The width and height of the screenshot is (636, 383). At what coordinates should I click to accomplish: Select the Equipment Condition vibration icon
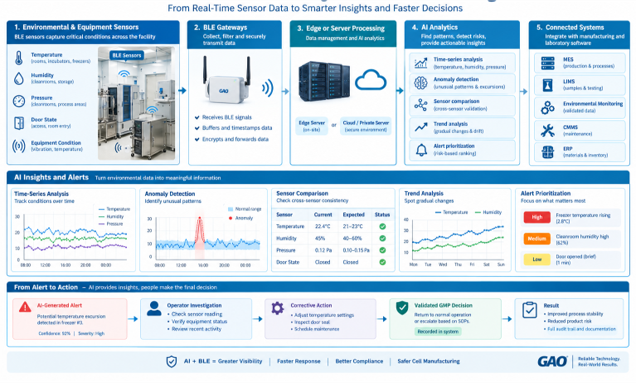(19, 146)
